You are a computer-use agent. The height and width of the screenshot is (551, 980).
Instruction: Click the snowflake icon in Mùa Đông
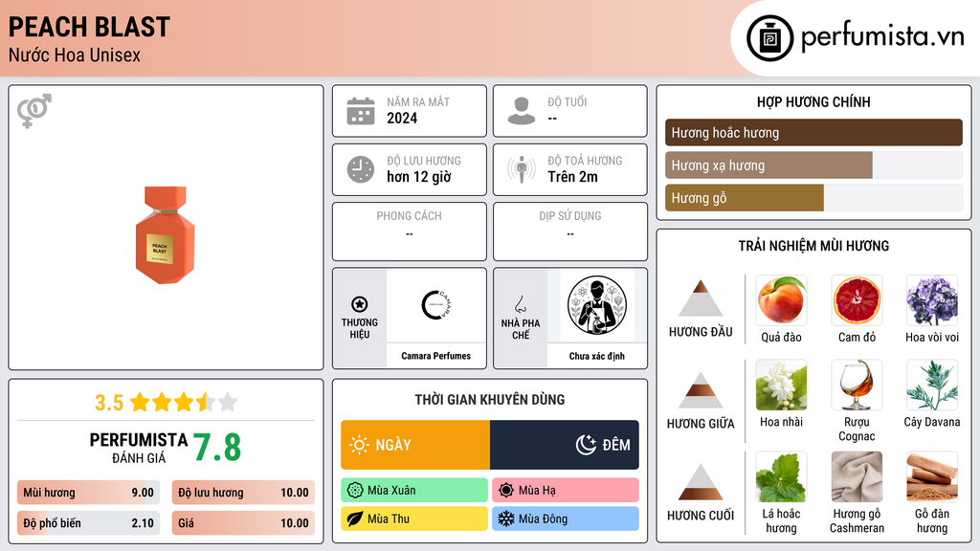506,518
